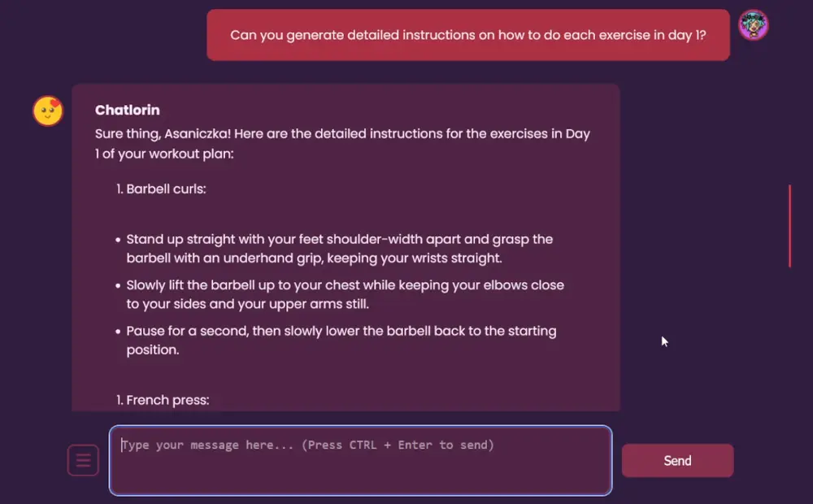The height and width of the screenshot is (504, 813).
Task: Click the bullet about lowering the barbell
Action: point(341,340)
